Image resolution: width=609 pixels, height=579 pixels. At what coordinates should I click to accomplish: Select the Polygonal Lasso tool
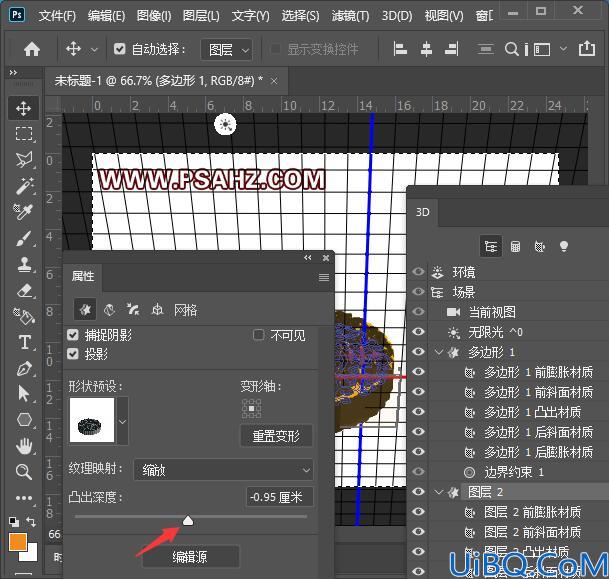point(24,160)
